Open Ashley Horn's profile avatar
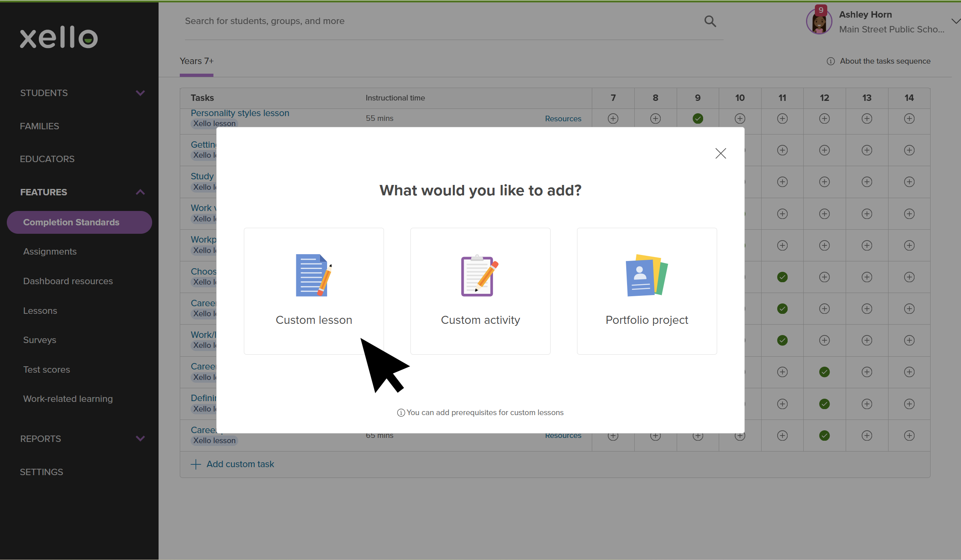Image resolution: width=961 pixels, height=560 pixels. pyautogui.click(x=819, y=22)
